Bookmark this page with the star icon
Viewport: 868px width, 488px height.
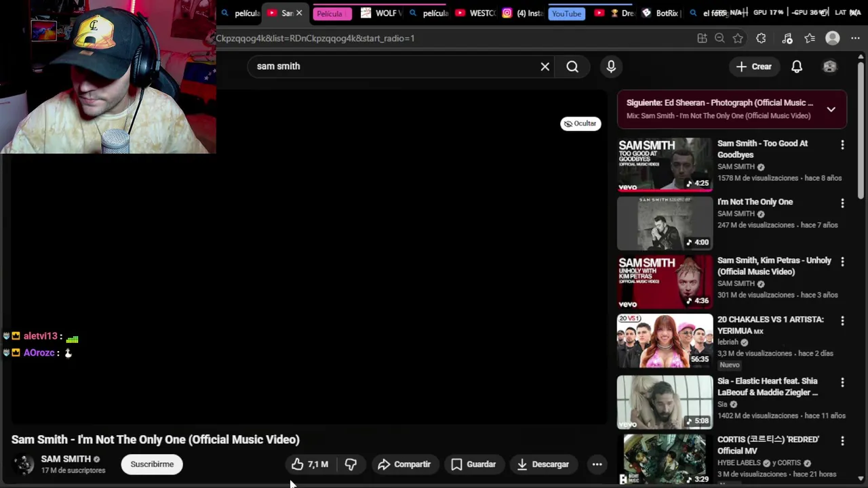click(738, 39)
